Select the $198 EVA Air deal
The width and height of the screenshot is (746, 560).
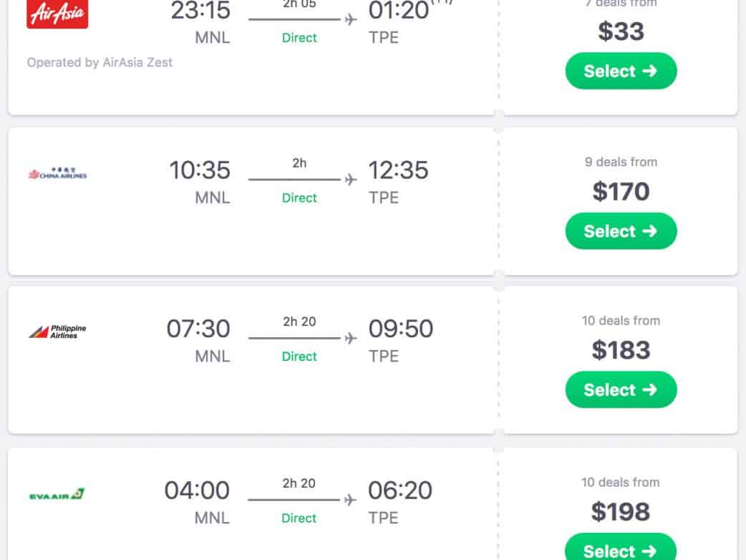(x=621, y=550)
